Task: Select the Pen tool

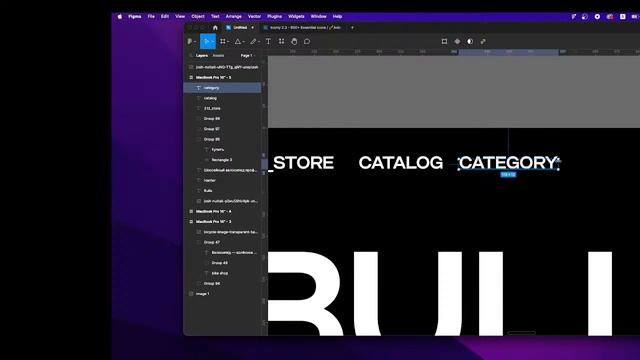Action: click(253, 41)
